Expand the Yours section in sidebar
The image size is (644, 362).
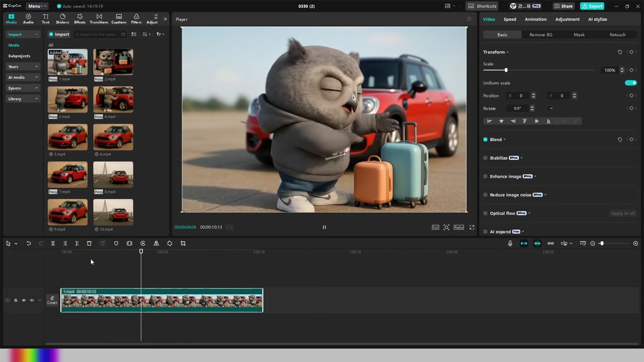coord(23,67)
